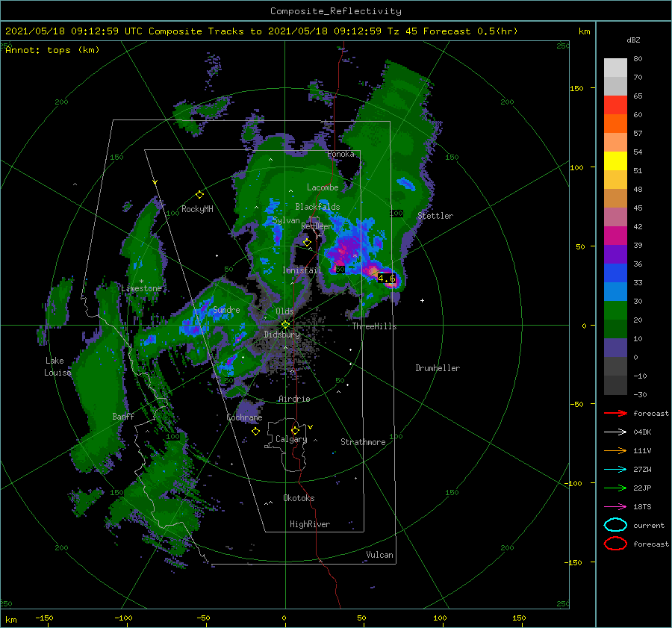This screenshot has width=672, height=628.
Task: Pick the light gray 80 dBZ swatch
Action: tap(615, 68)
